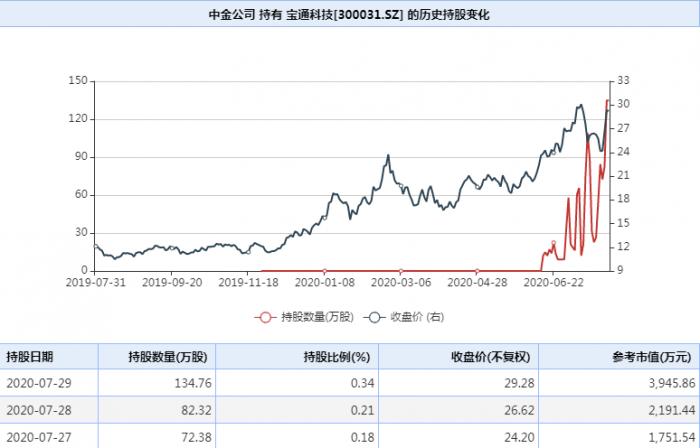Click right axis label 21

tap(624, 176)
